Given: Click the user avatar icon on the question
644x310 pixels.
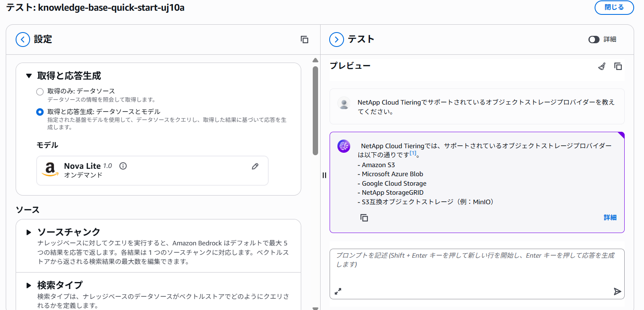Looking at the screenshot, I should (x=344, y=103).
